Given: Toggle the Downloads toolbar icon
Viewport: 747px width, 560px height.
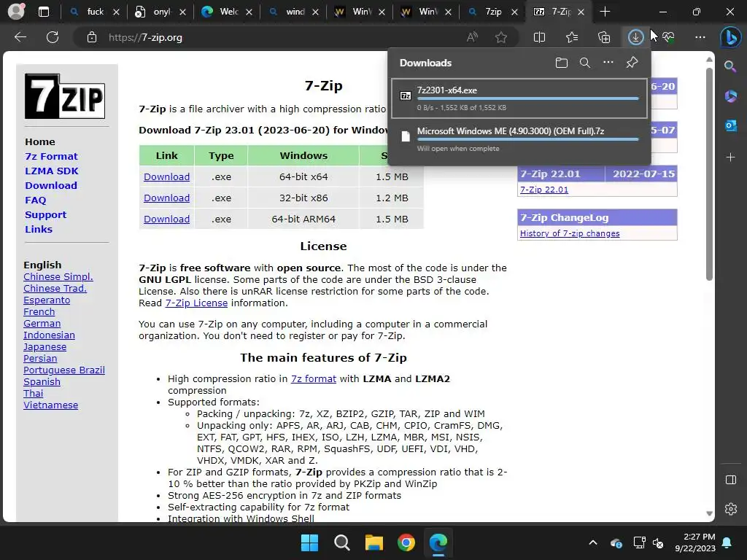Looking at the screenshot, I should point(635,37).
